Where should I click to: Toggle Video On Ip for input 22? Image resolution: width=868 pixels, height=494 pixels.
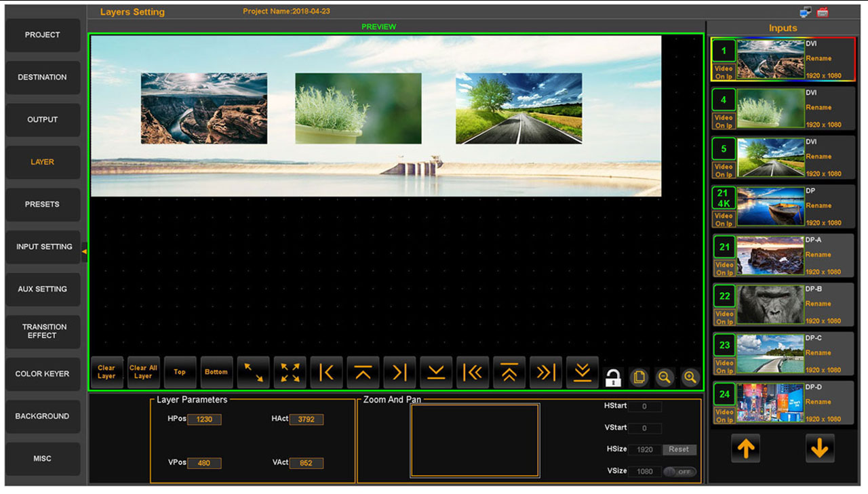coord(724,318)
